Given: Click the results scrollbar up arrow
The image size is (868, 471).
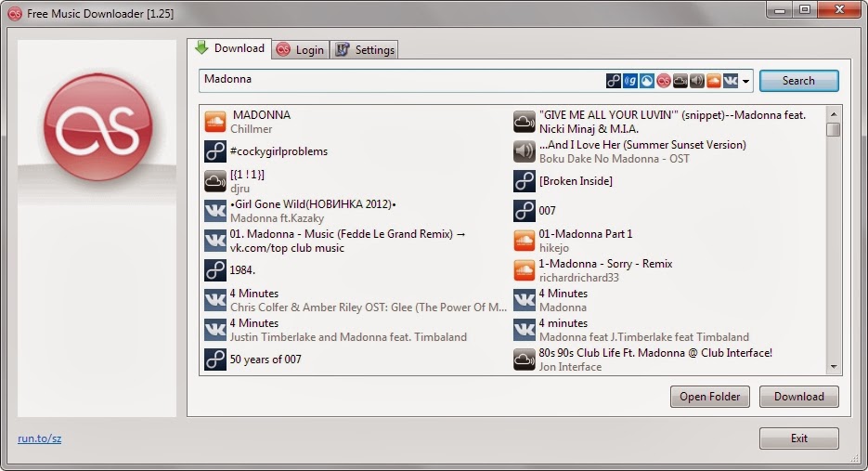Looking at the screenshot, I should pyautogui.click(x=833, y=114).
